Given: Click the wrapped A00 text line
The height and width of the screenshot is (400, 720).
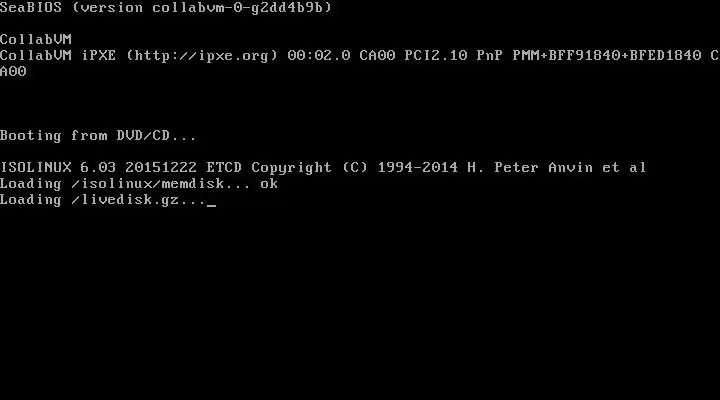Looking at the screenshot, I should (x=13, y=72).
